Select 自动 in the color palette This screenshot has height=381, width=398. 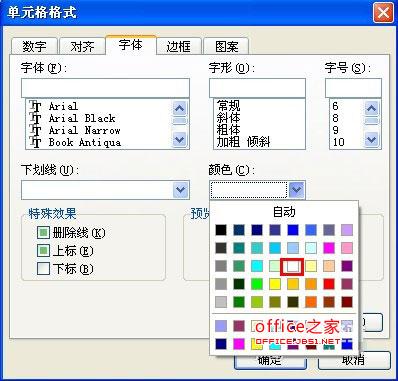284,212
